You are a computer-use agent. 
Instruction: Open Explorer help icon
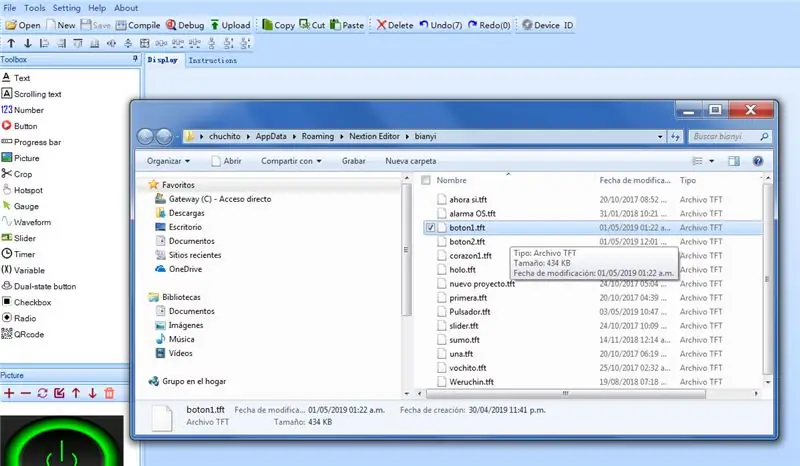758,161
